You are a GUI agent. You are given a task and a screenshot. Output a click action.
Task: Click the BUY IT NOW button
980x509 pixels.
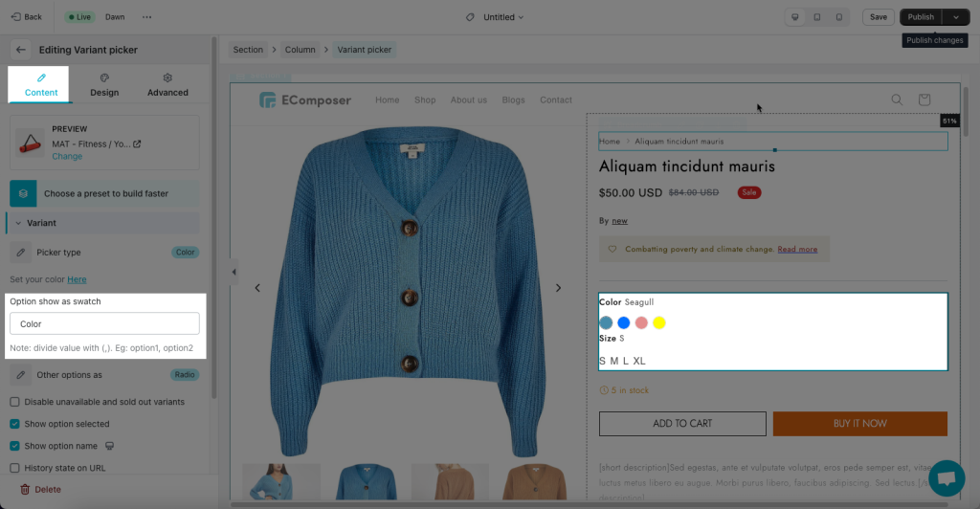(x=860, y=424)
